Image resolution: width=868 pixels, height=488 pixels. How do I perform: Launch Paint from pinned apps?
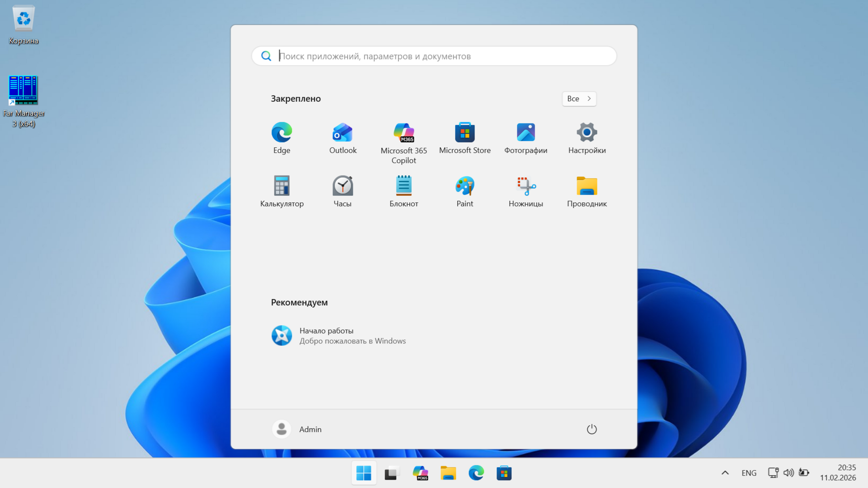pos(464,191)
